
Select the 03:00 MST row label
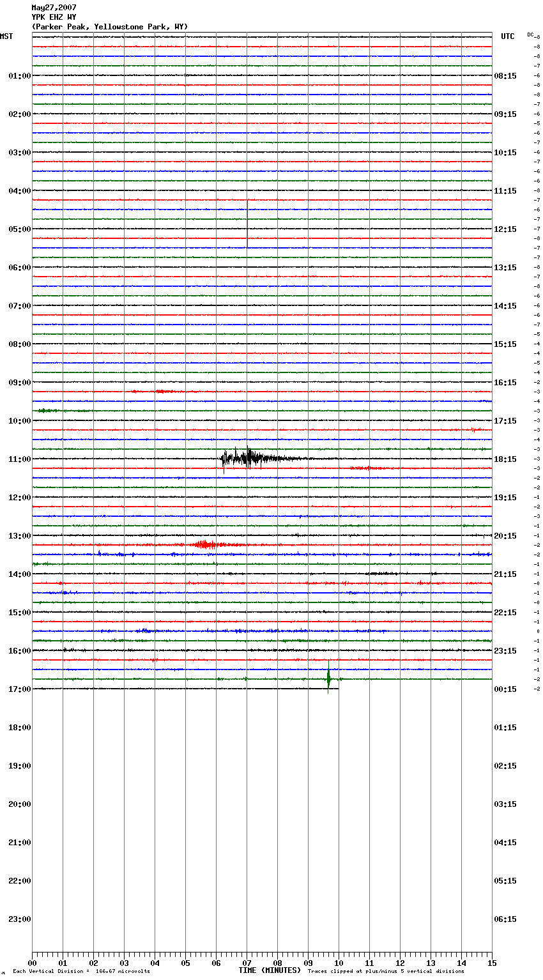20,153
